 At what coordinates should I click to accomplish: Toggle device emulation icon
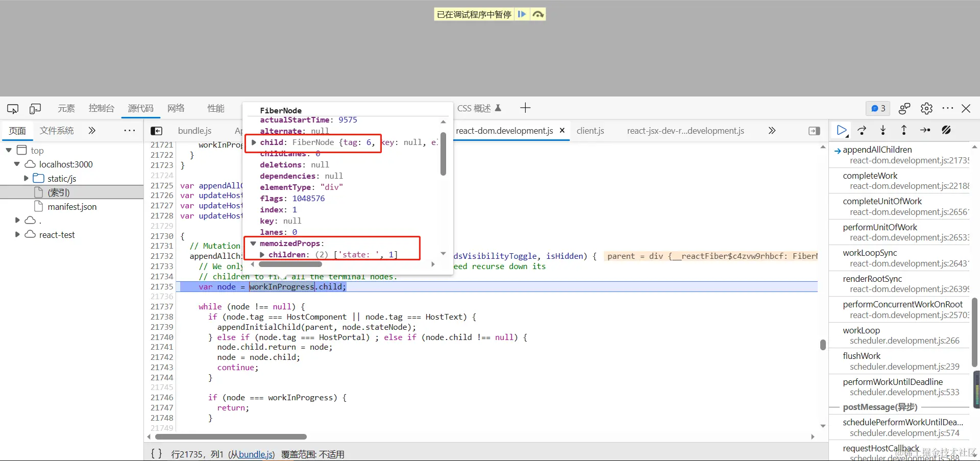(x=35, y=108)
